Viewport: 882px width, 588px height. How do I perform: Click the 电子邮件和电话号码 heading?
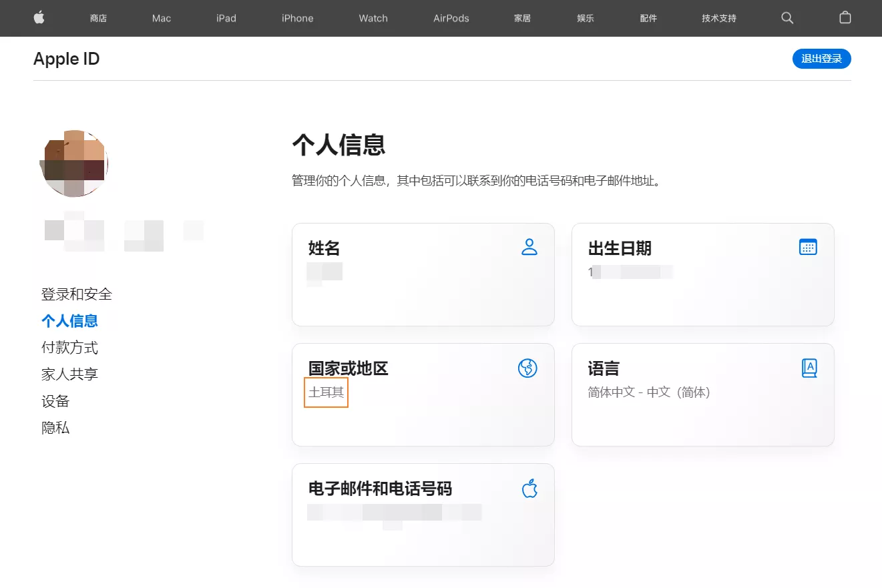pos(380,489)
